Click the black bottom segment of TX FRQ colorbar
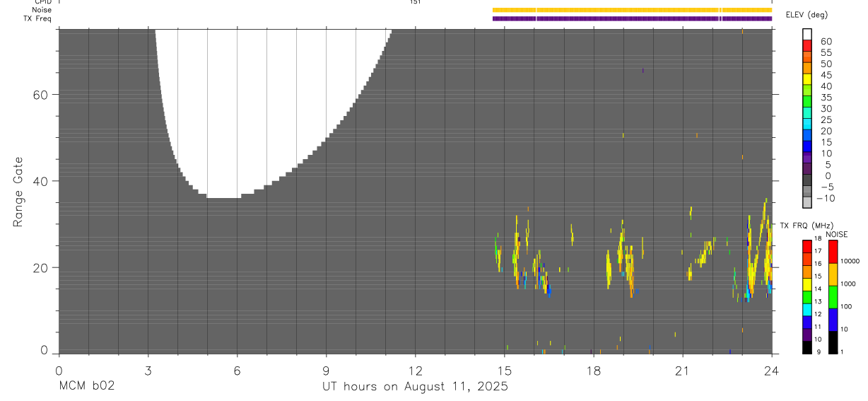The width and height of the screenshot is (868, 401). (807, 347)
